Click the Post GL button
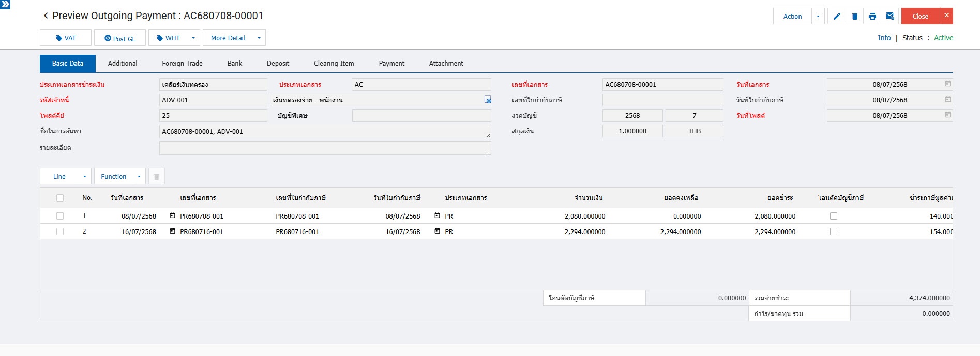The height and width of the screenshot is (356, 980). coord(120,38)
